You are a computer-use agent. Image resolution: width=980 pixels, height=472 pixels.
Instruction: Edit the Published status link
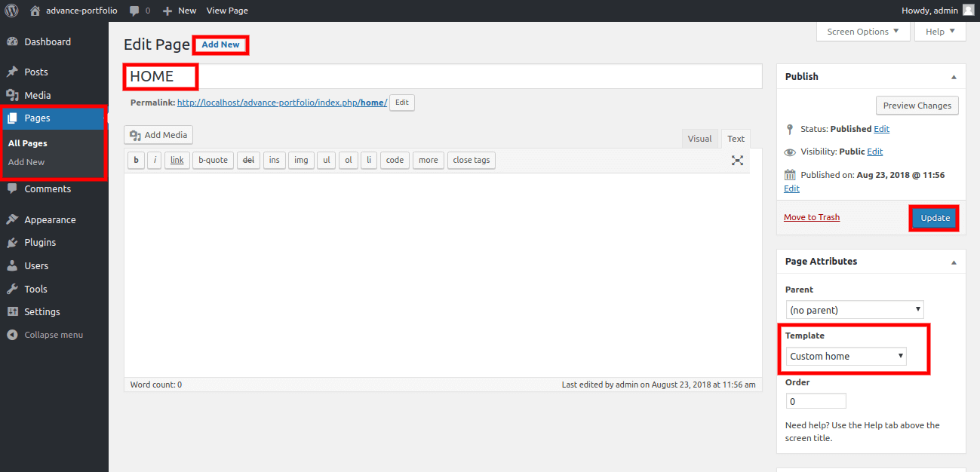(x=882, y=129)
